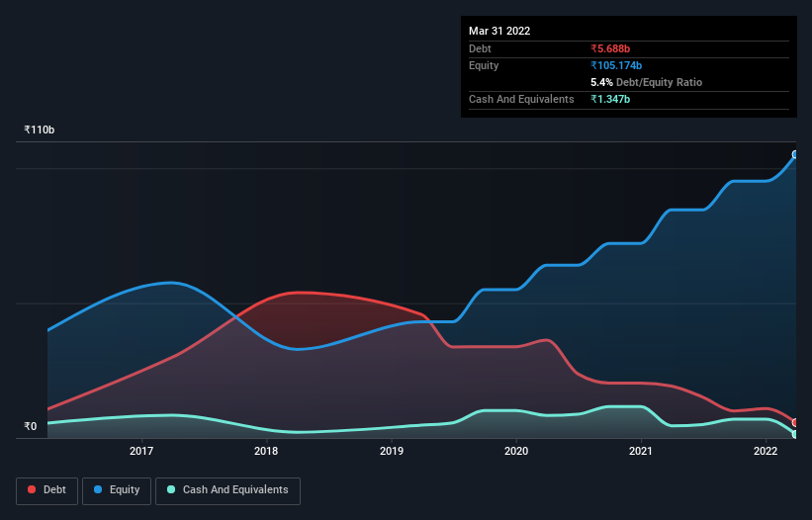Click the red Debt endpoint marker
Viewport: 812px width, 520px height.
pyautogui.click(x=796, y=423)
